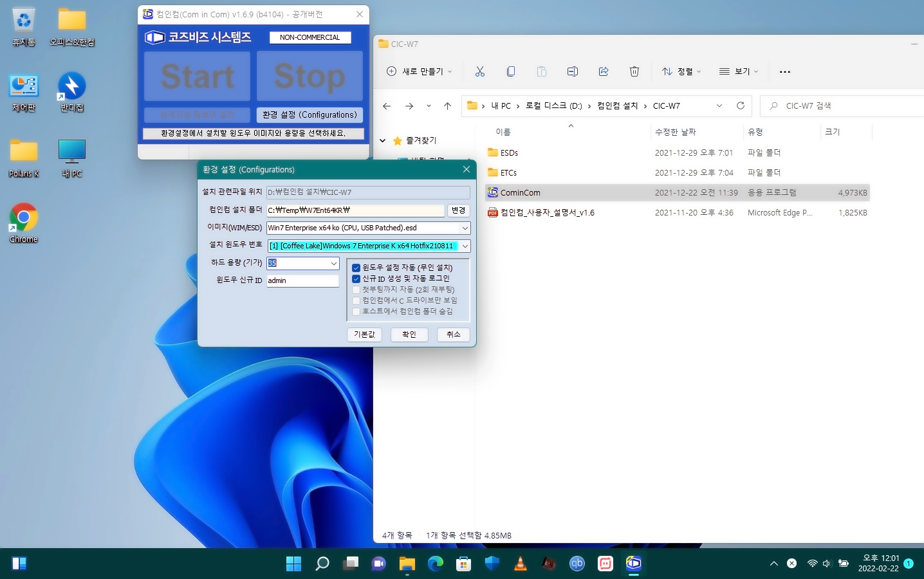This screenshot has width=924, height=579.
Task: Open File Explorer from the taskbar
Action: pos(407,564)
